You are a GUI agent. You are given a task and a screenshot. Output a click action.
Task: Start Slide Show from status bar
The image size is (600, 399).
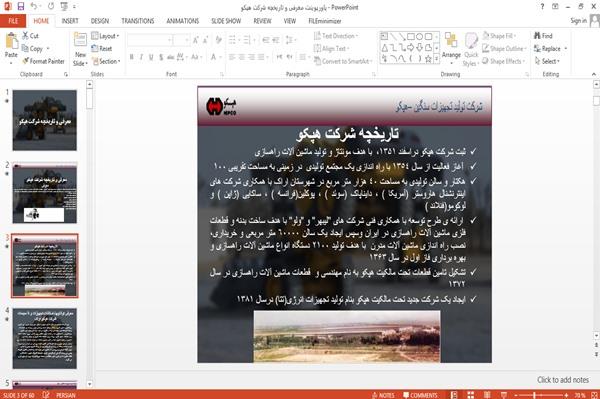(504, 395)
